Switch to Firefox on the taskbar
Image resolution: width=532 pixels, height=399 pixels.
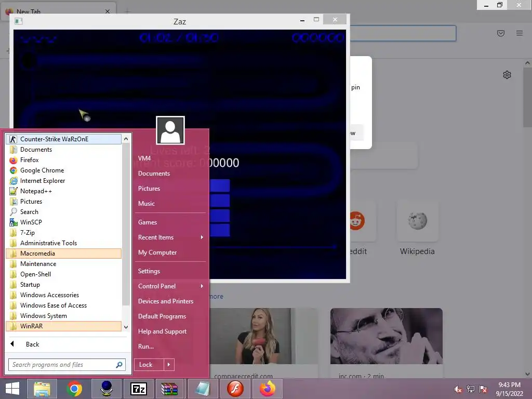(x=268, y=389)
